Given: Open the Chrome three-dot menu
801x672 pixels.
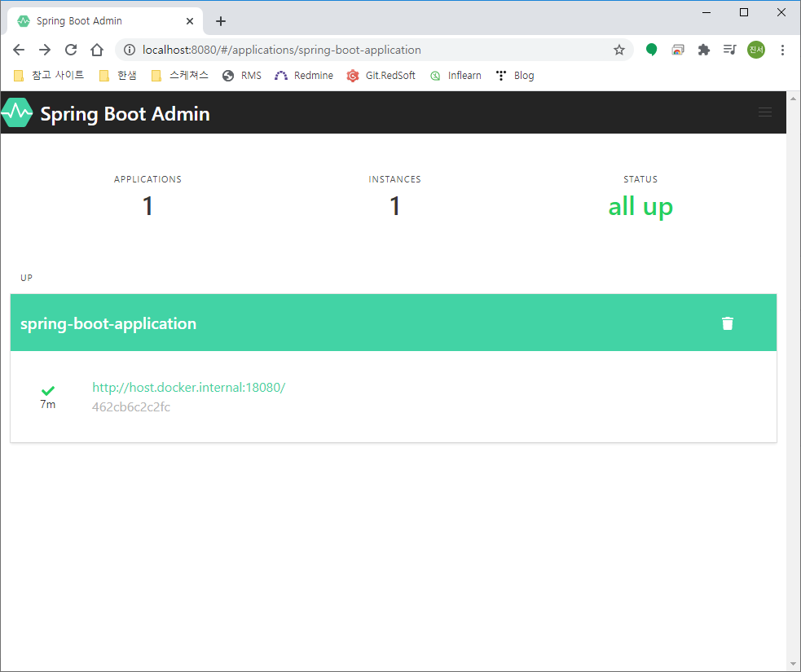Looking at the screenshot, I should (x=782, y=50).
